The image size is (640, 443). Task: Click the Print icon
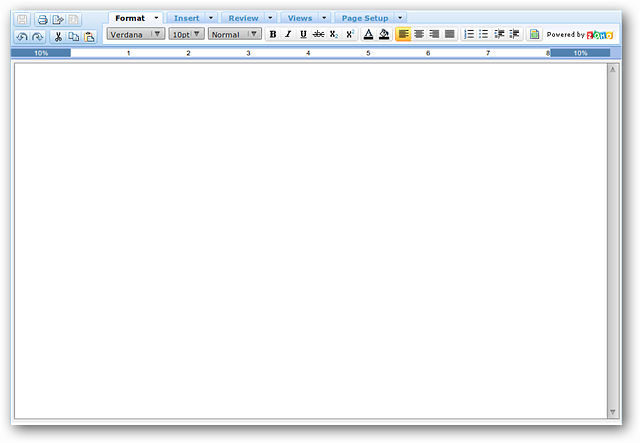point(42,19)
